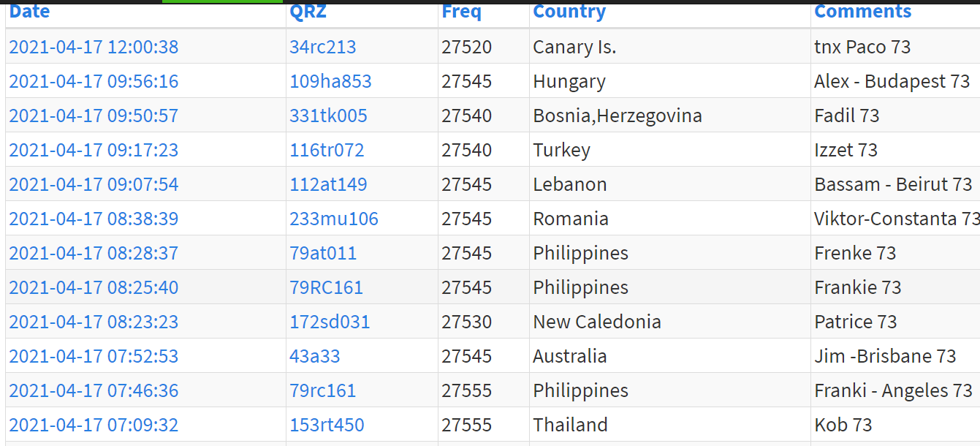980x446 pixels.
Task: Open callsign 331tk005 link
Action: pyautogui.click(x=328, y=116)
